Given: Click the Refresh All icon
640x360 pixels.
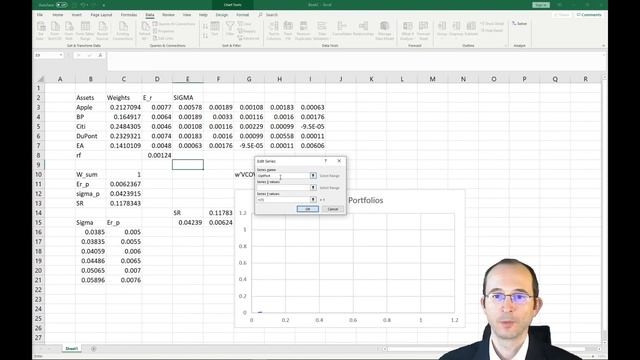Looking at the screenshot, I should (145, 31).
